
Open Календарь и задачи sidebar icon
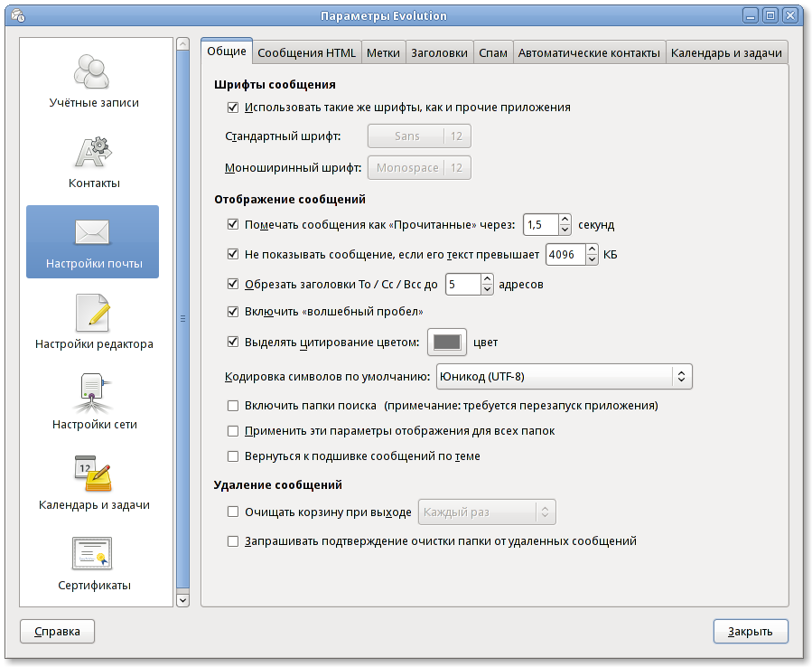94,473
